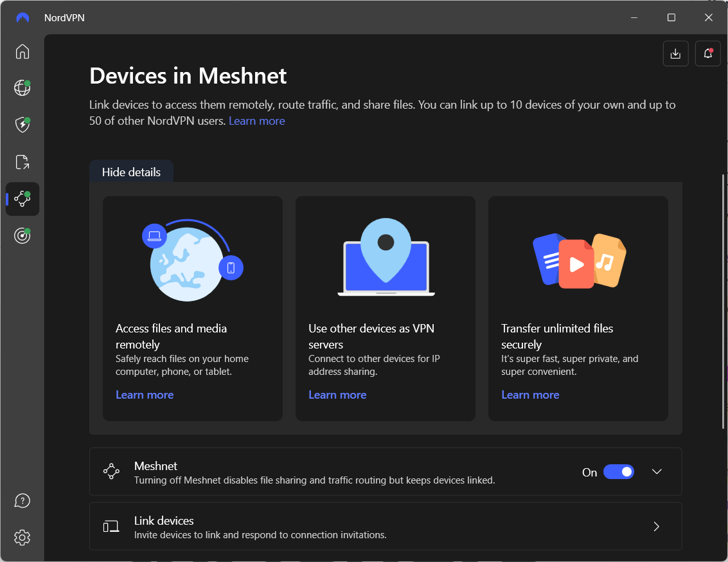This screenshot has width=728, height=562.
Task: Collapse cards with Hide details tab
Action: (131, 172)
